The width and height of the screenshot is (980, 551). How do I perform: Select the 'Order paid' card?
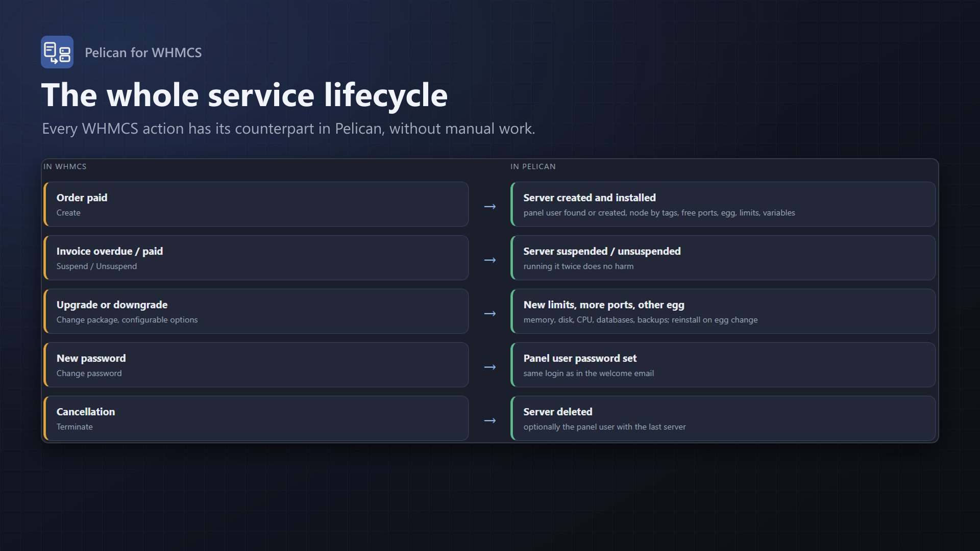(x=256, y=204)
